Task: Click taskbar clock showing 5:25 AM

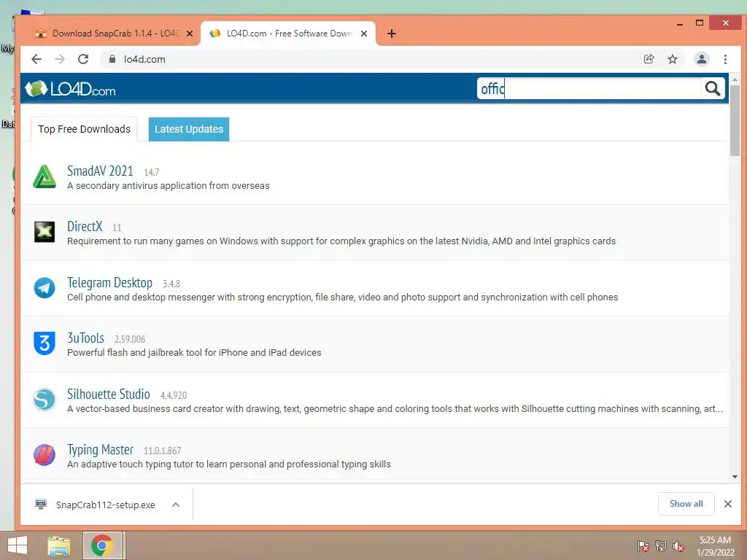Action: pos(715,545)
